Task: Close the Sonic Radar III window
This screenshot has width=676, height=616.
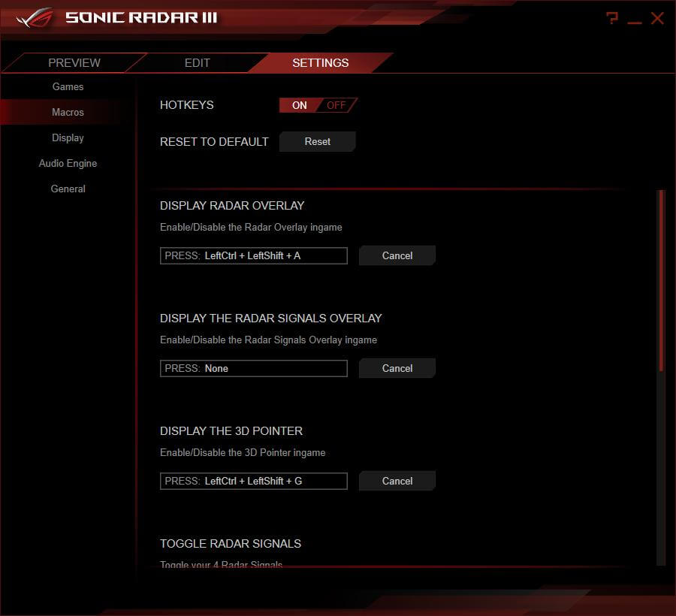Action: (x=657, y=18)
